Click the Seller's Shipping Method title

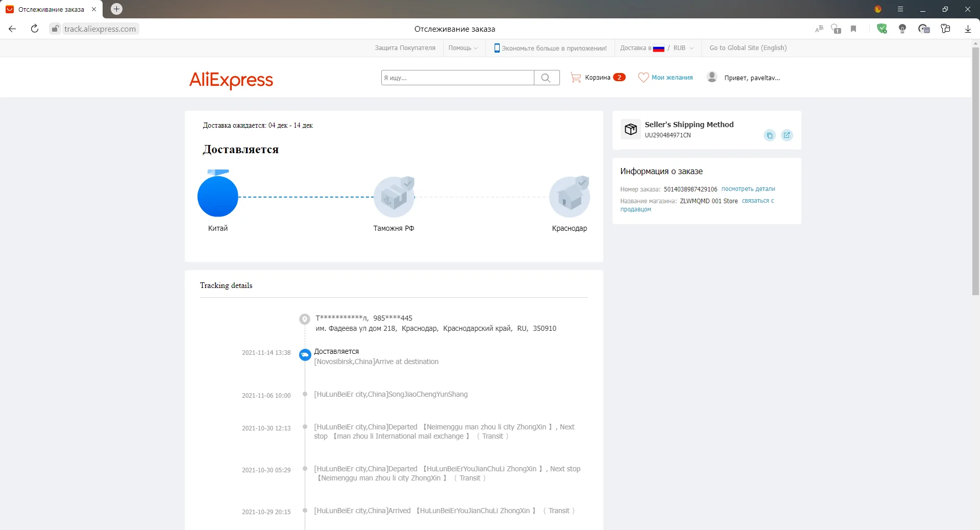tap(689, 125)
